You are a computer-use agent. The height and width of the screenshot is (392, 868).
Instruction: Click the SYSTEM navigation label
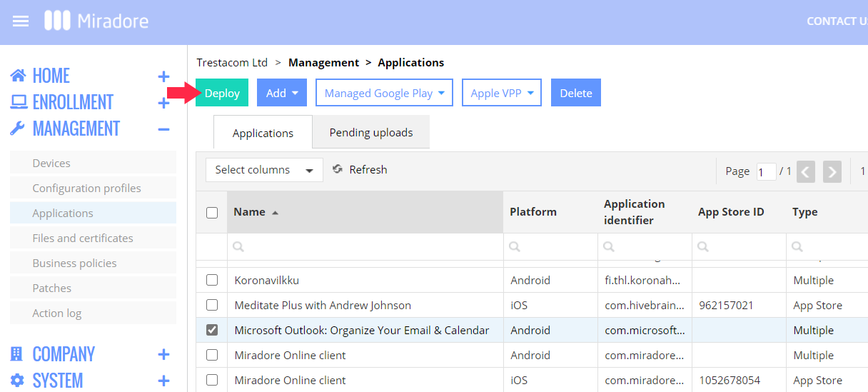pos(58,381)
